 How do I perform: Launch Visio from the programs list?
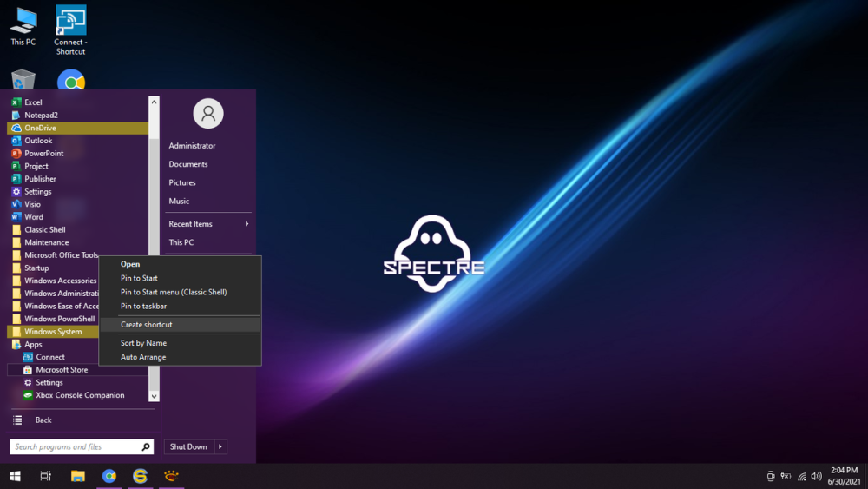tap(77, 204)
